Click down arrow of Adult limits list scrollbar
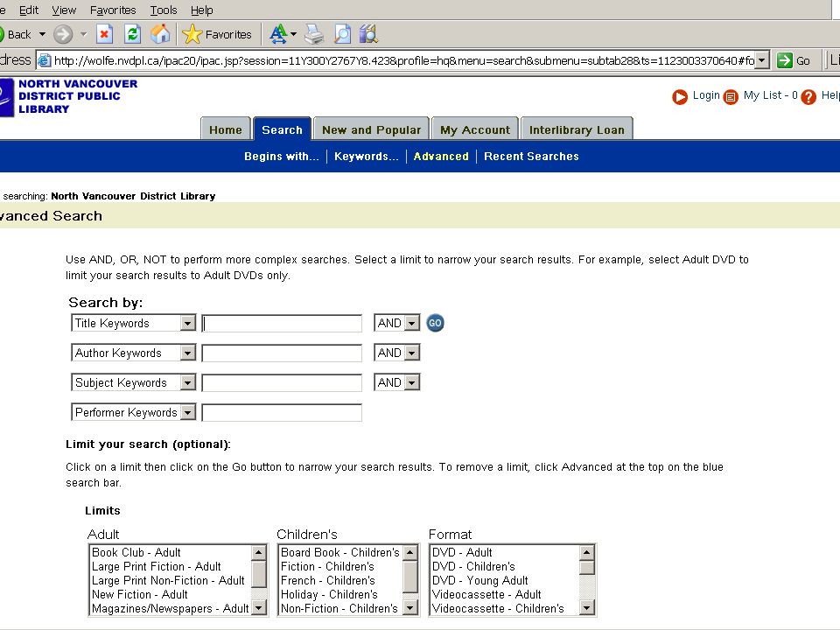 [x=259, y=607]
